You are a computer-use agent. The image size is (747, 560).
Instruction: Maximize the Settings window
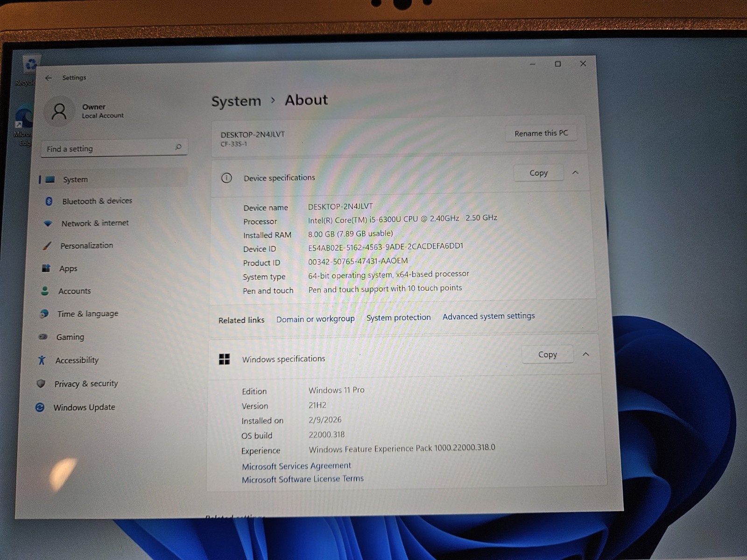click(558, 64)
